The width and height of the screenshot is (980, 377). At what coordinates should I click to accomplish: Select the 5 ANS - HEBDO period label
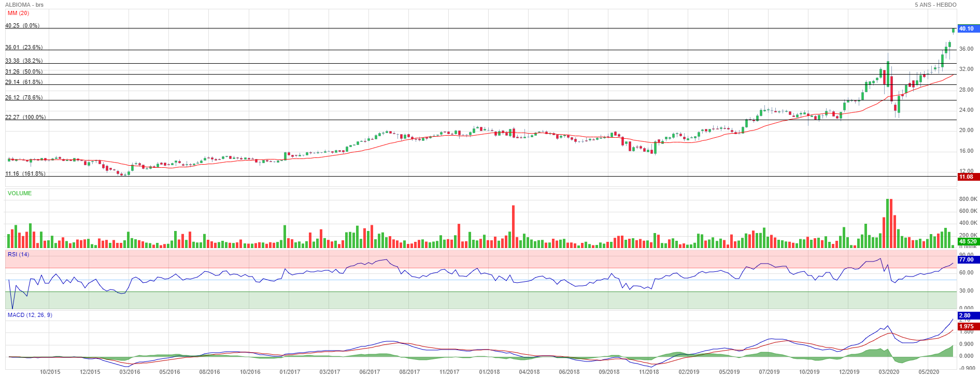pos(935,5)
